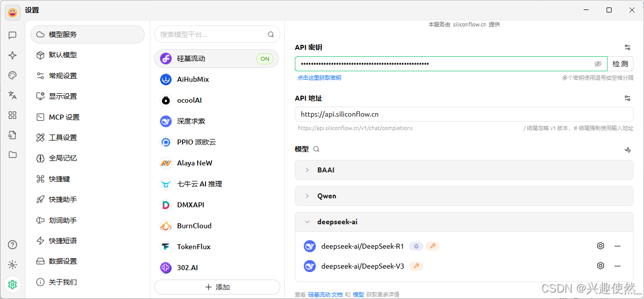This screenshot has width=644, height=299.
Task: Select DMXAPI provider
Action: tap(216, 205)
